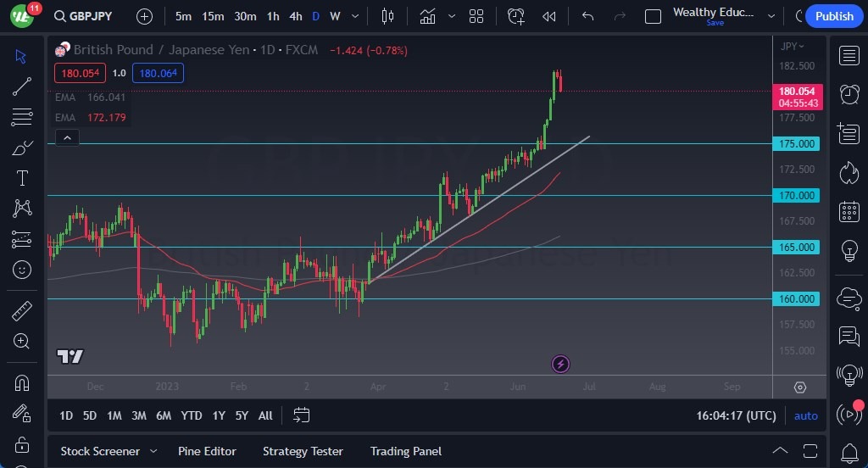Toggle auto scale for price axis
The width and height of the screenshot is (868, 468).
point(805,415)
